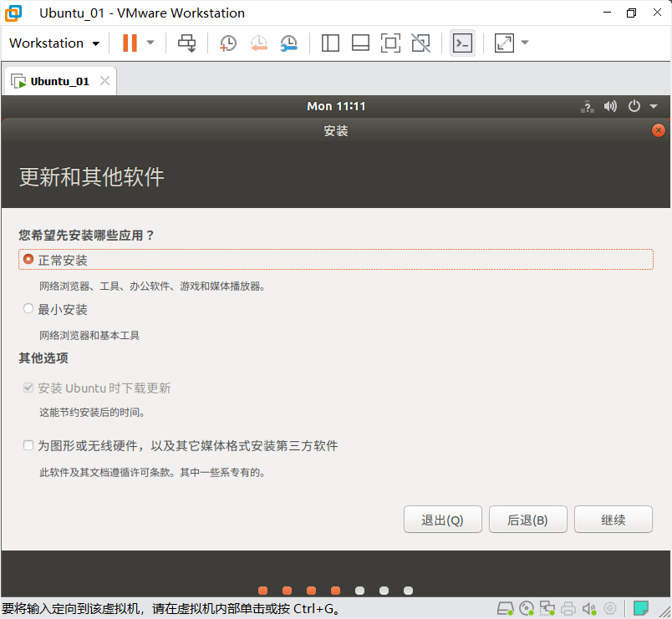Close the 安装 installer window
The height and width of the screenshot is (619, 672).
(x=659, y=130)
